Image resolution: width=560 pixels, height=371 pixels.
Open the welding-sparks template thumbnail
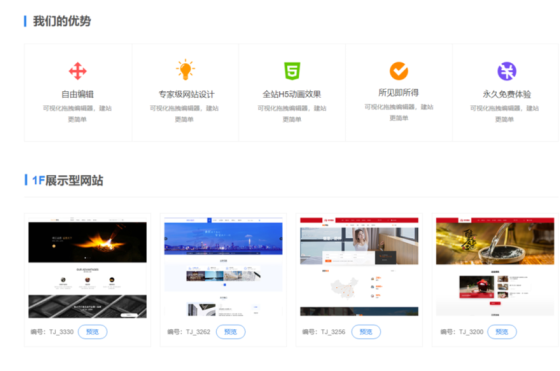[88, 267]
